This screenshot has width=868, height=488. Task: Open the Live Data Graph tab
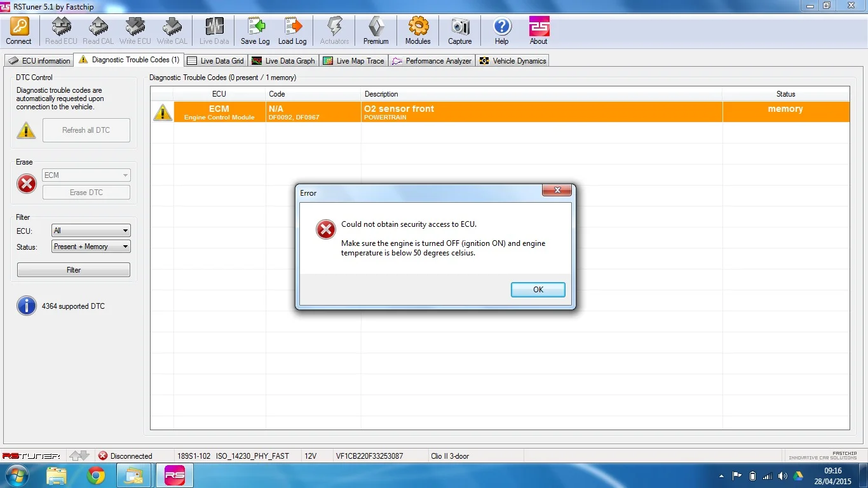point(283,61)
